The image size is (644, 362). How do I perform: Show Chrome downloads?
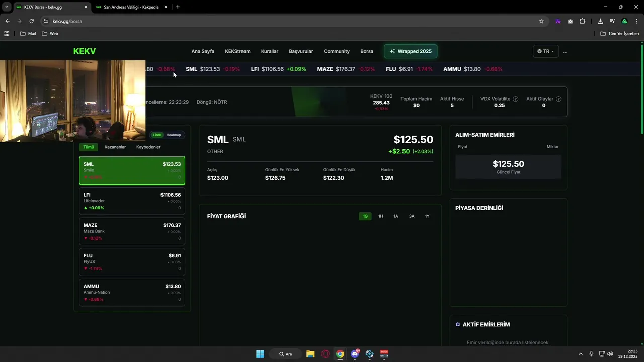[x=600, y=21]
